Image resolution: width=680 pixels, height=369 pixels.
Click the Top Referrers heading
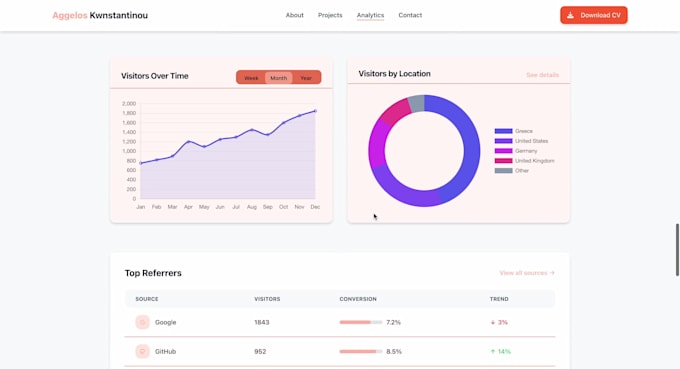(153, 273)
